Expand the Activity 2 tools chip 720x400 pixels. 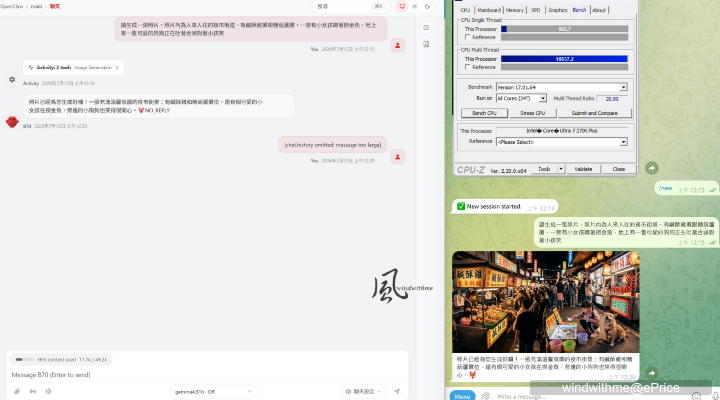73,68
